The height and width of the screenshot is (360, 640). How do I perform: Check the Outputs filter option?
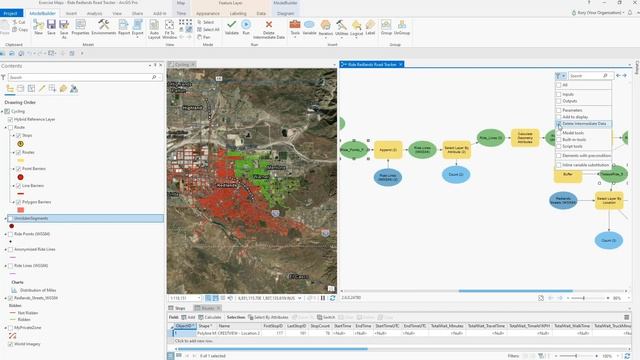(x=558, y=101)
